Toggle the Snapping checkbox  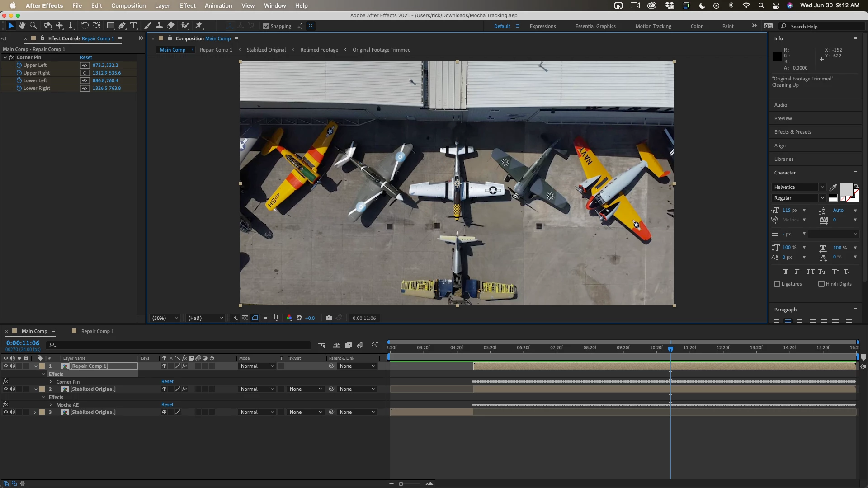coord(266,26)
